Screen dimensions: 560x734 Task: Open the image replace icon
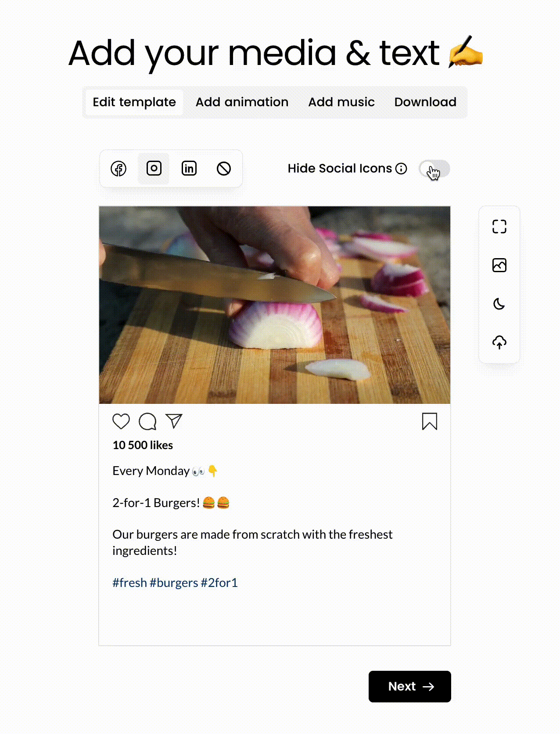[x=499, y=265]
